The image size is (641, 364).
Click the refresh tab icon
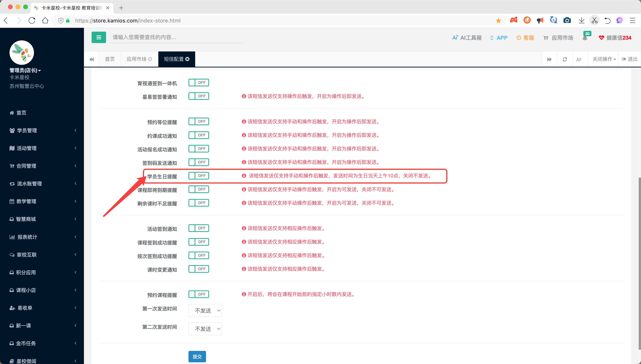click(x=565, y=59)
